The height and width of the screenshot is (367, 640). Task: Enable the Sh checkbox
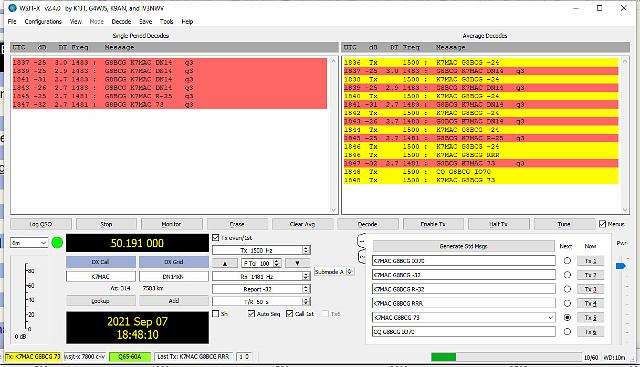[216, 314]
